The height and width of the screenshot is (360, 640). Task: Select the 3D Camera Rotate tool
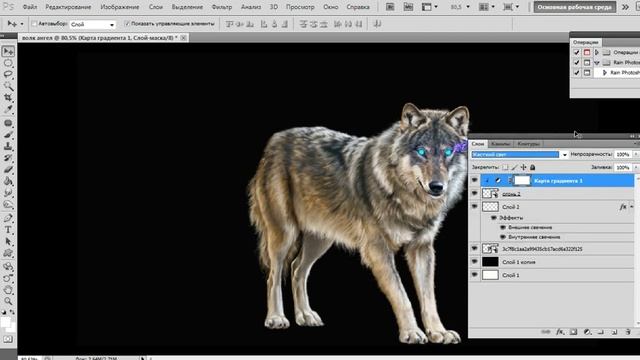pyautogui.click(x=8, y=278)
